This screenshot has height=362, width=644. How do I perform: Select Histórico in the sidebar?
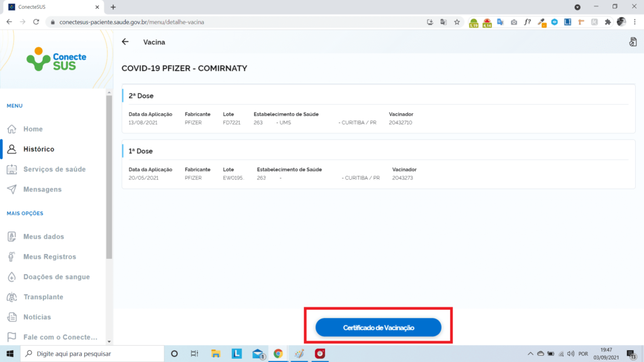pos(38,149)
